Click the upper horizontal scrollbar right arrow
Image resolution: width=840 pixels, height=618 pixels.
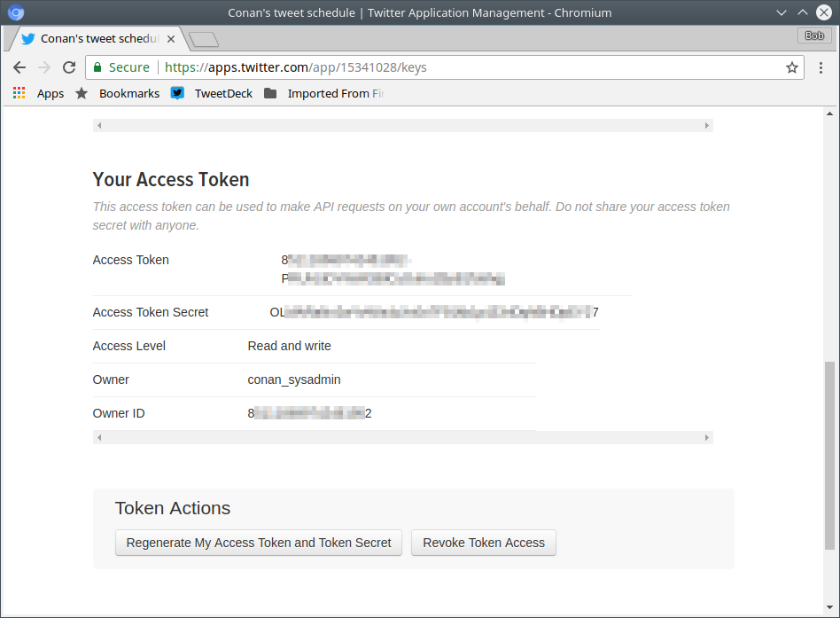(x=706, y=125)
